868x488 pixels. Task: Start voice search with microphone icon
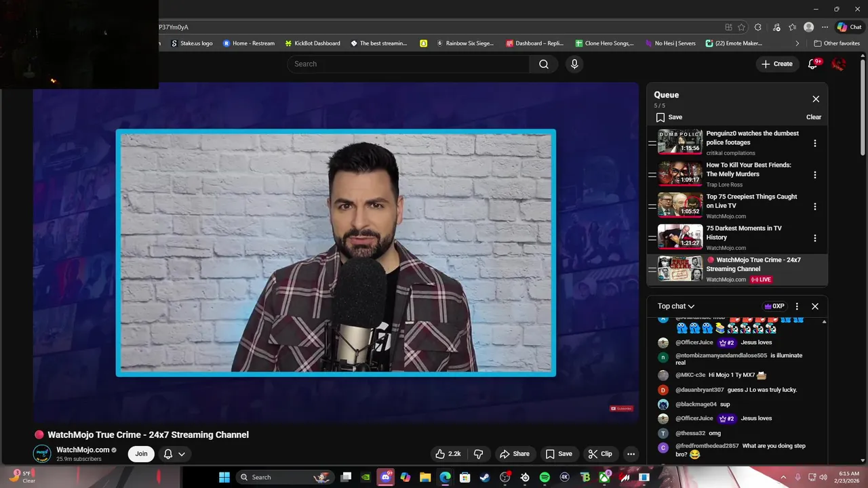574,64
